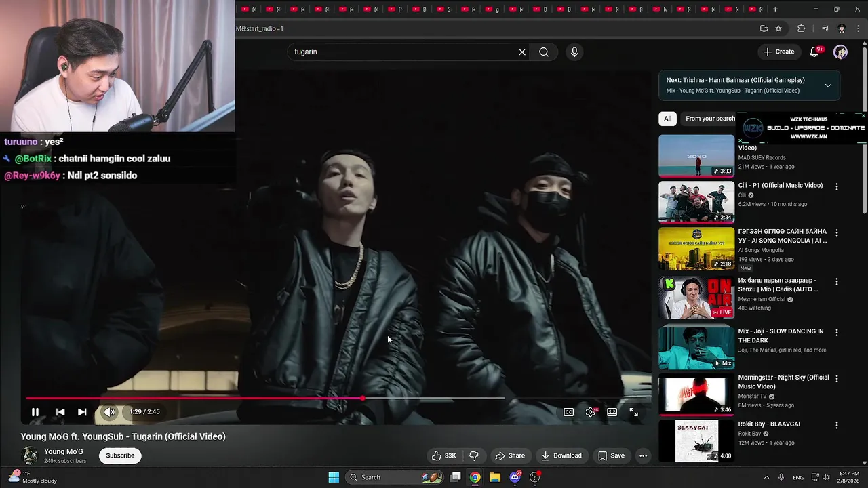The height and width of the screenshot is (488, 868).
Task: Enter fullscreen video mode
Action: point(633,412)
